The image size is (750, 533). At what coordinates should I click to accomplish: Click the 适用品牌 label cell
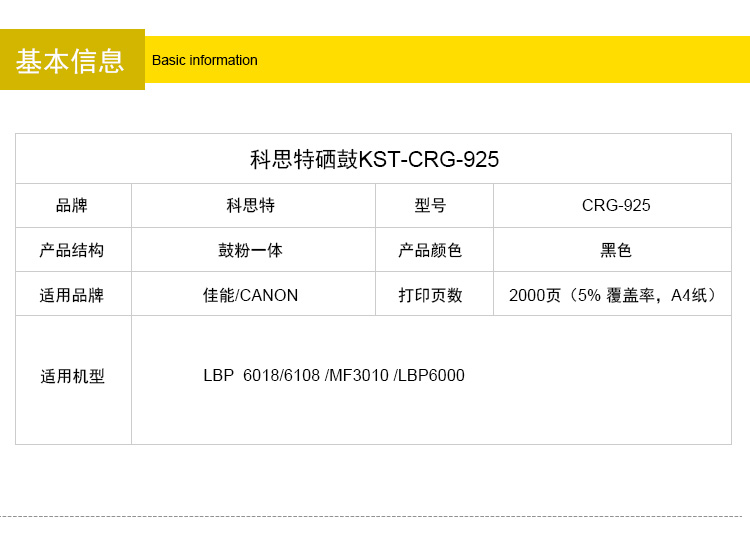[72, 295]
